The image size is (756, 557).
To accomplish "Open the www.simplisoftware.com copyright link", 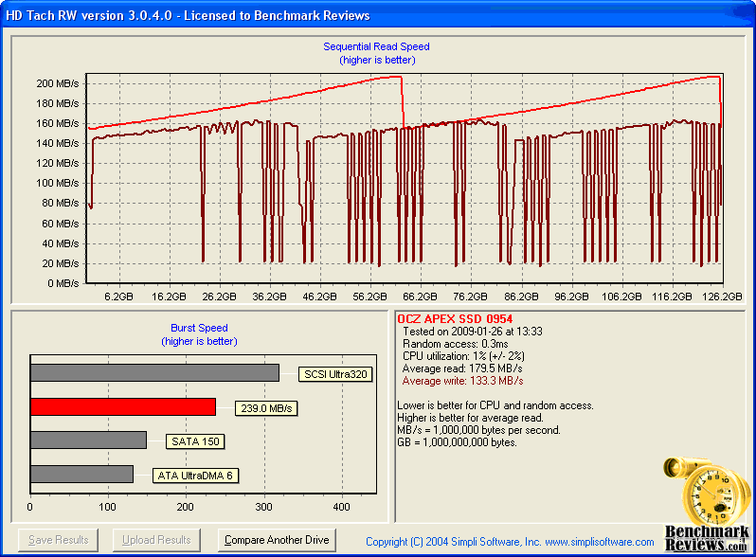I will tap(600, 542).
